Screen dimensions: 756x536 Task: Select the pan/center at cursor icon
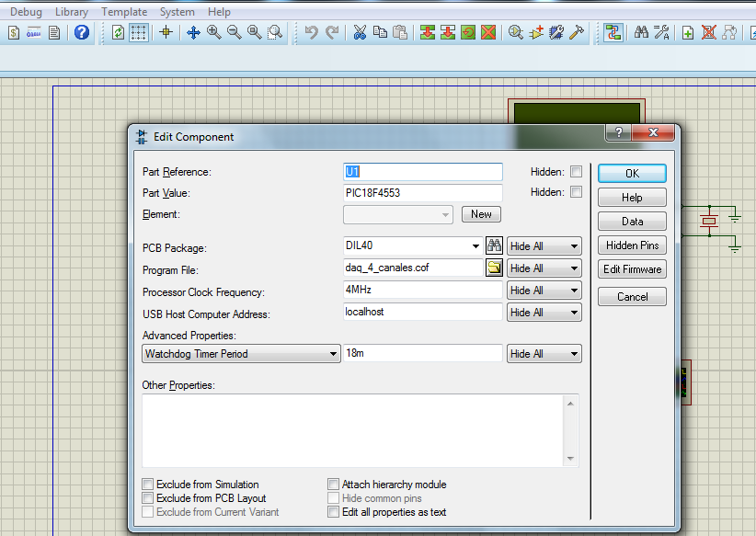point(194,33)
